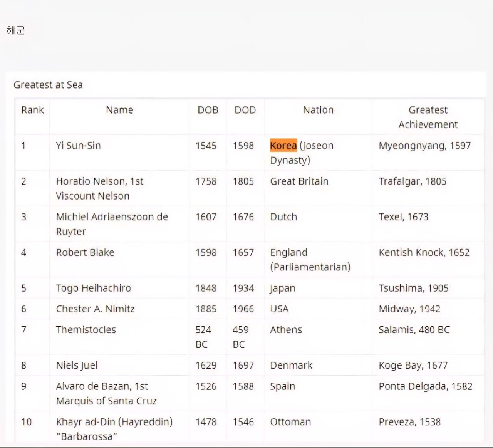Select the Horatio Nelson name cell
Image resolution: width=493 pixels, height=448 pixels.
pos(100,188)
